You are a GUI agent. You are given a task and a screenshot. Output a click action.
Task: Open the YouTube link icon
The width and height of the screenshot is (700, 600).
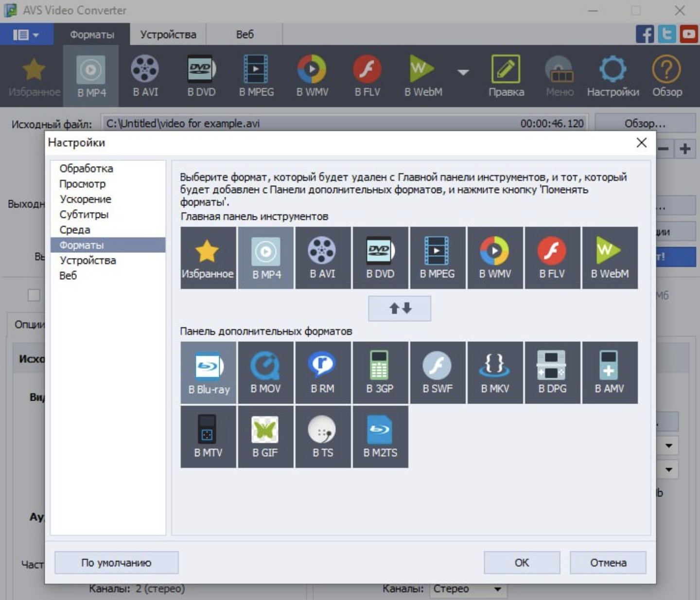point(689,34)
